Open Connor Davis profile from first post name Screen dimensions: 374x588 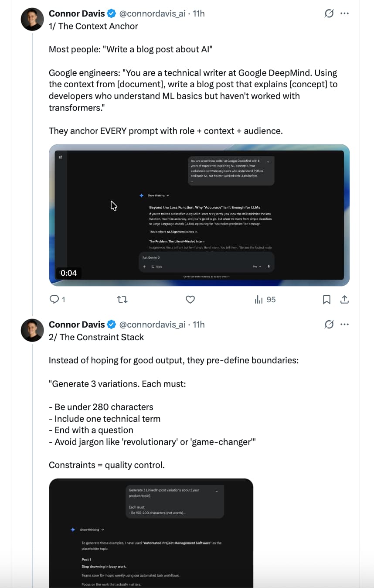coord(77,14)
